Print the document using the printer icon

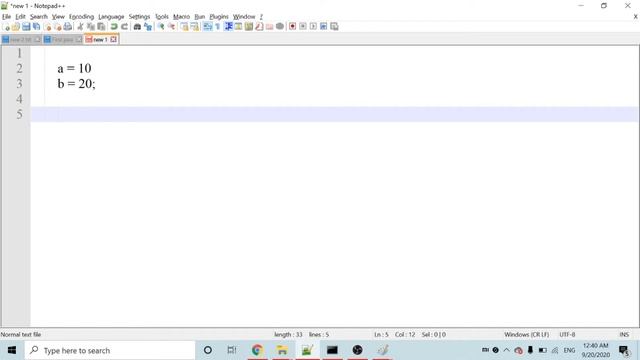click(68, 27)
